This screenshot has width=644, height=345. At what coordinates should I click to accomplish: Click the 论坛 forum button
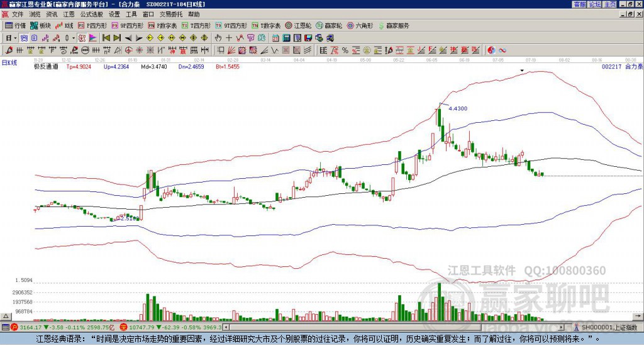[x=595, y=4]
